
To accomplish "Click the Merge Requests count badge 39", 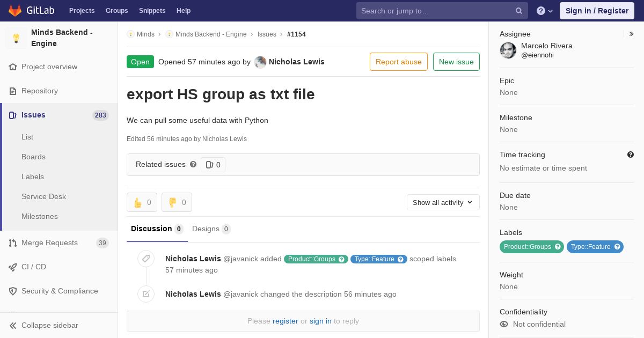I will pyautogui.click(x=103, y=243).
